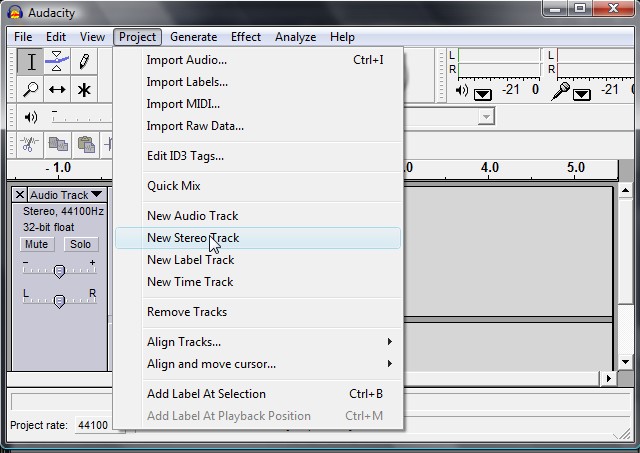Click the vertical scrollbar down arrow

pos(625,362)
